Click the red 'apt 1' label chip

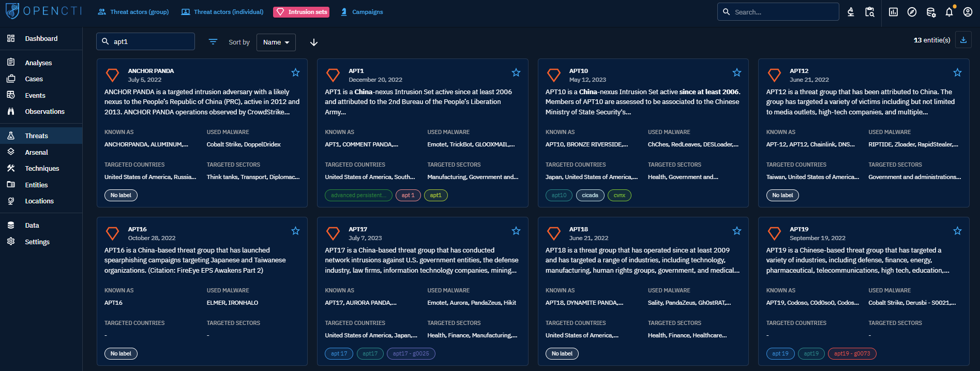click(x=408, y=195)
